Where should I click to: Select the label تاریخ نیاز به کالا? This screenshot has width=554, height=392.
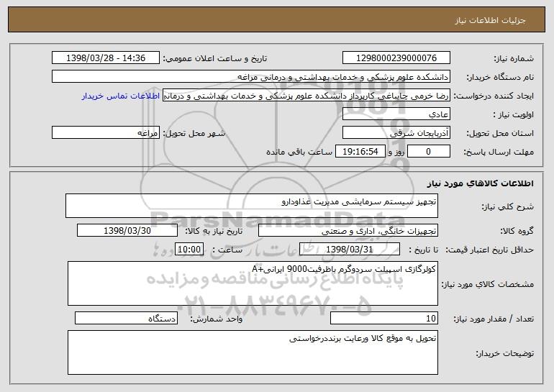[214, 232]
